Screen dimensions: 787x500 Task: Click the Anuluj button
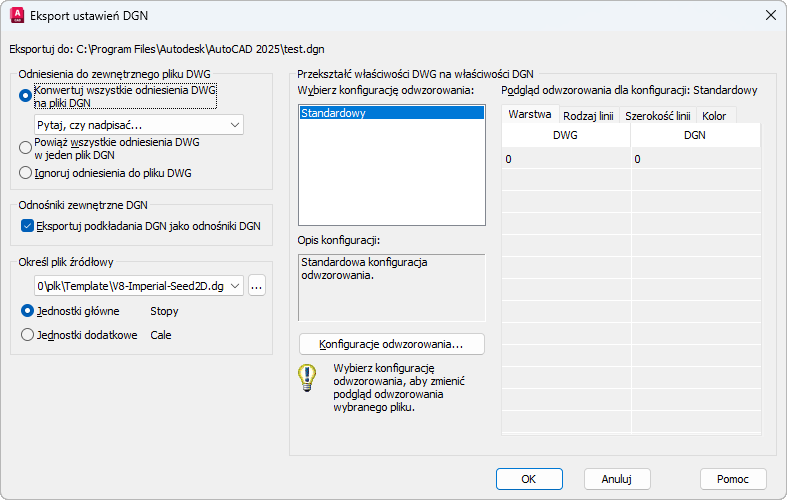[617, 478]
